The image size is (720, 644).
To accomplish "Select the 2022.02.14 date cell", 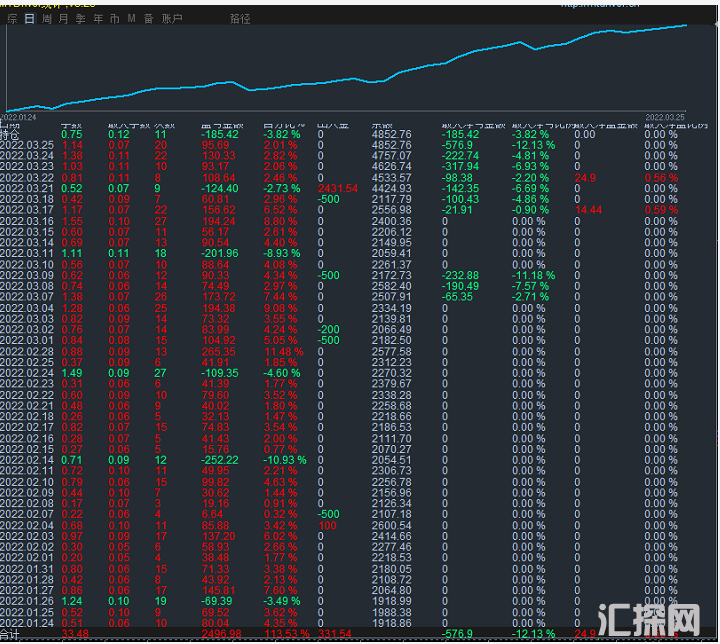I will tap(27, 460).
